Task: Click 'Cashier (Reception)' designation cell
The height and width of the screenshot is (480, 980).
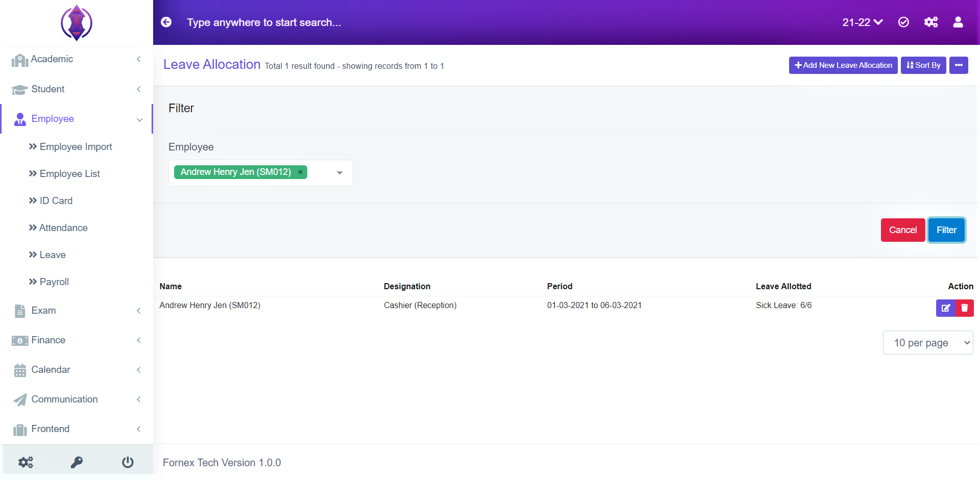Action: click(x=420, y=306)
